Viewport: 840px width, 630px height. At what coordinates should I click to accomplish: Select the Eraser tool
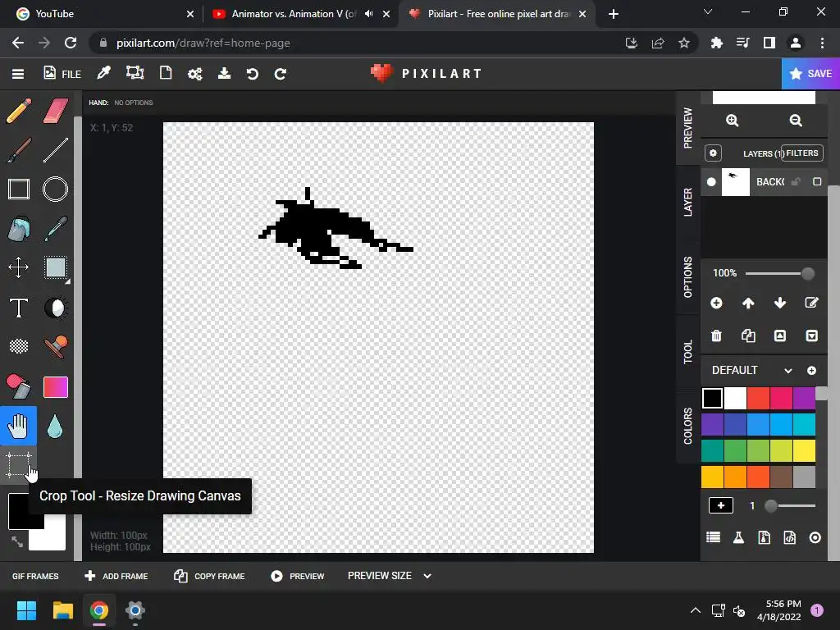tap(55, 111)
